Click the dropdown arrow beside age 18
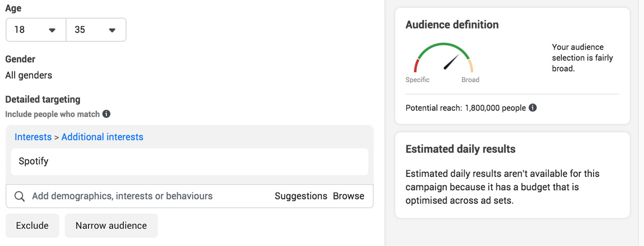This screenshot has height=246, width=644. coord(52,31)
